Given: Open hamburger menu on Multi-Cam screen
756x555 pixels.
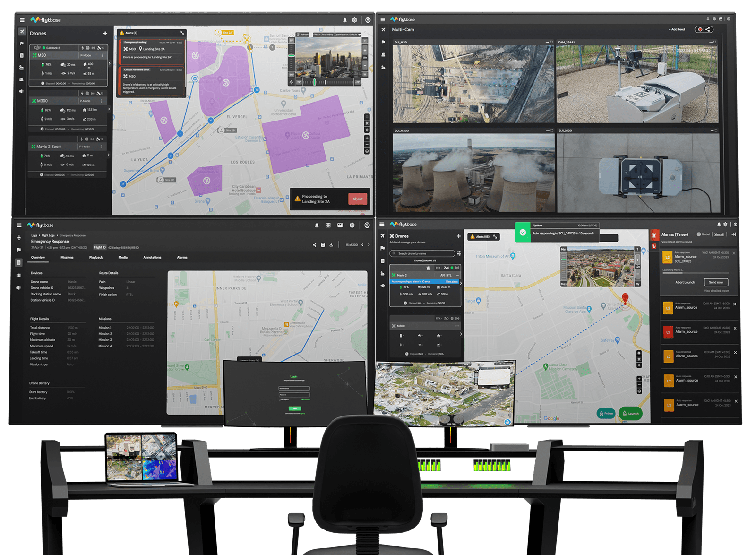Looking at the screenshot, I should pyautogui.click(x=383, y=19).
